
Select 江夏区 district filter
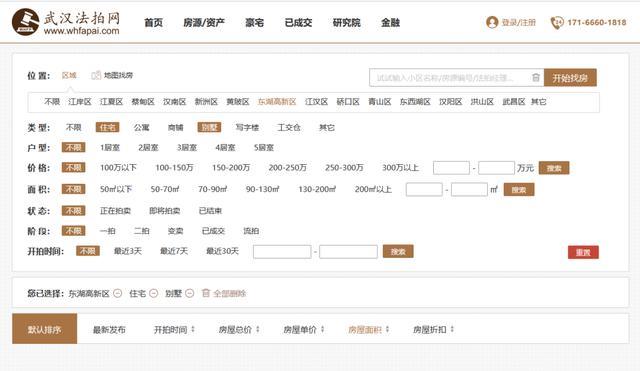(111, 102)
